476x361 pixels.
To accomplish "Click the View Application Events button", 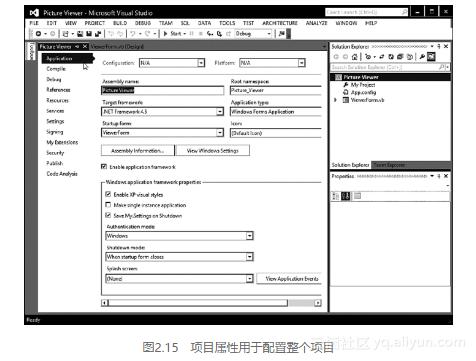I will tap(289, 279).
